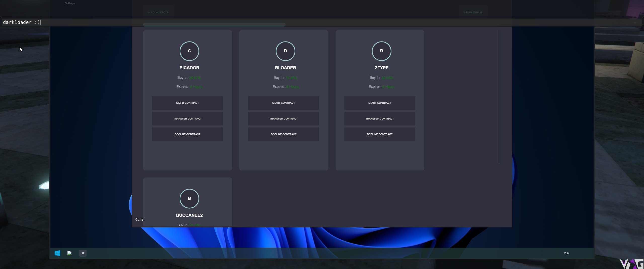Click RLOADER 'Expires: 6 Hours' text
This screenshot has width=644, height=269.
[286, 87]
